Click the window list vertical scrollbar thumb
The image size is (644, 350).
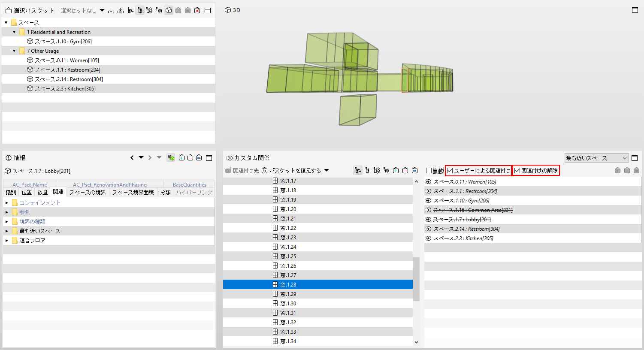(416, 279)
